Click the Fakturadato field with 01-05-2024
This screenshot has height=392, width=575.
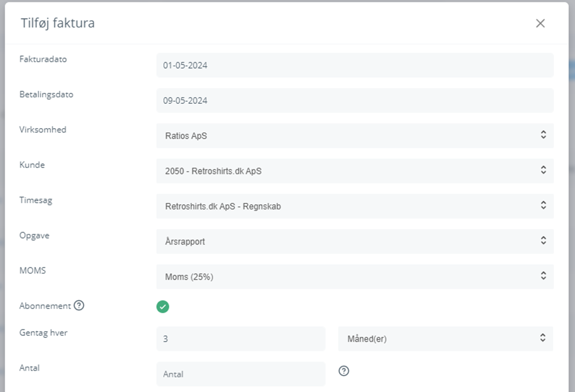(354, 65)
